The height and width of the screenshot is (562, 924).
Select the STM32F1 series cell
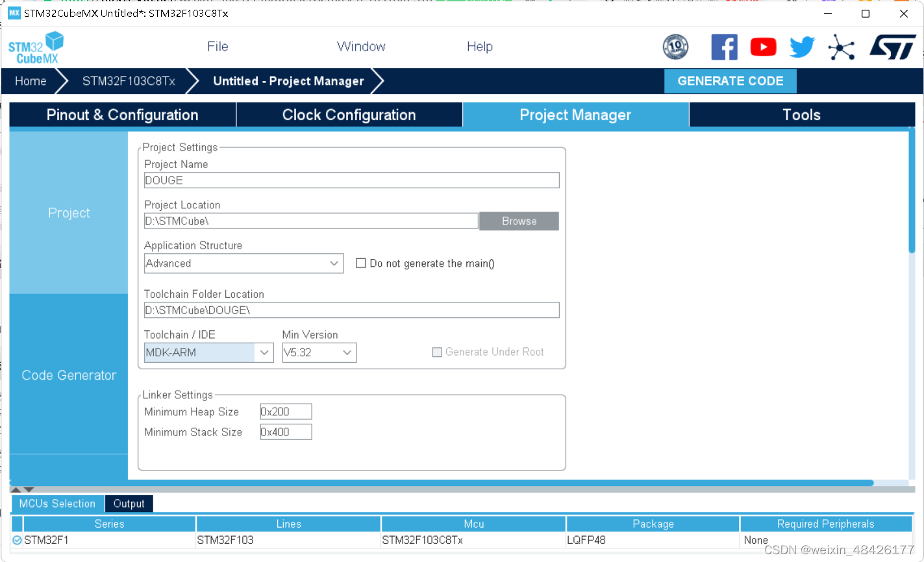109,540
